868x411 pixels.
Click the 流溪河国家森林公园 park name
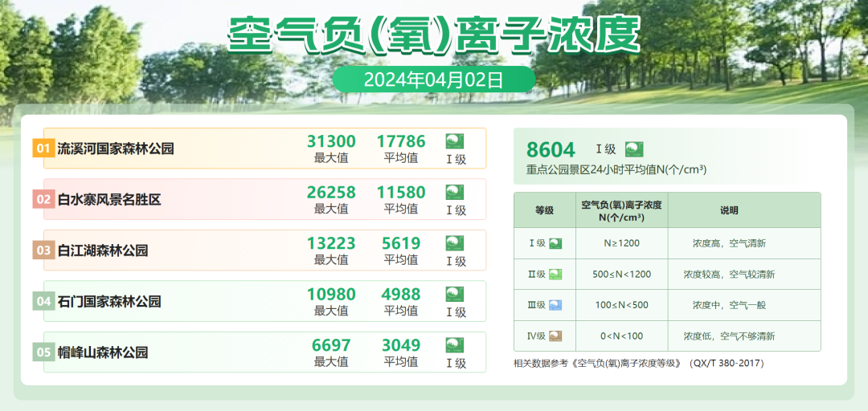point(116,149)
